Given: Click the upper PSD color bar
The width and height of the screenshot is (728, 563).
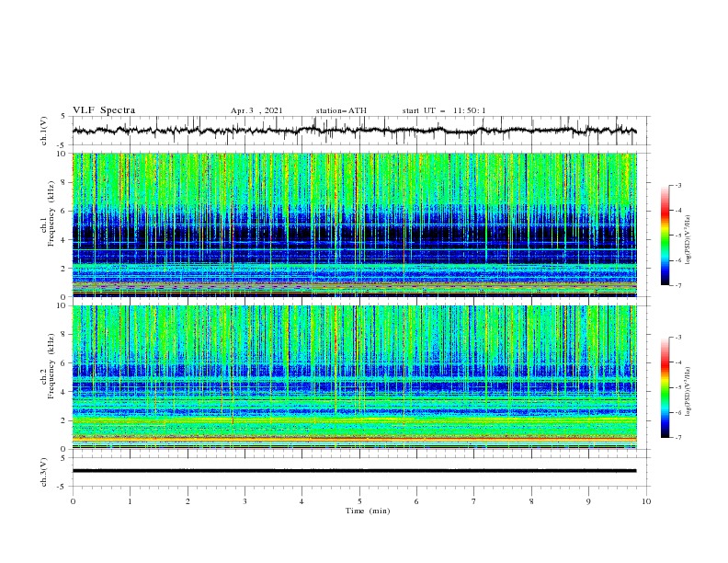Looking at the screenshot, I should 665,236.
